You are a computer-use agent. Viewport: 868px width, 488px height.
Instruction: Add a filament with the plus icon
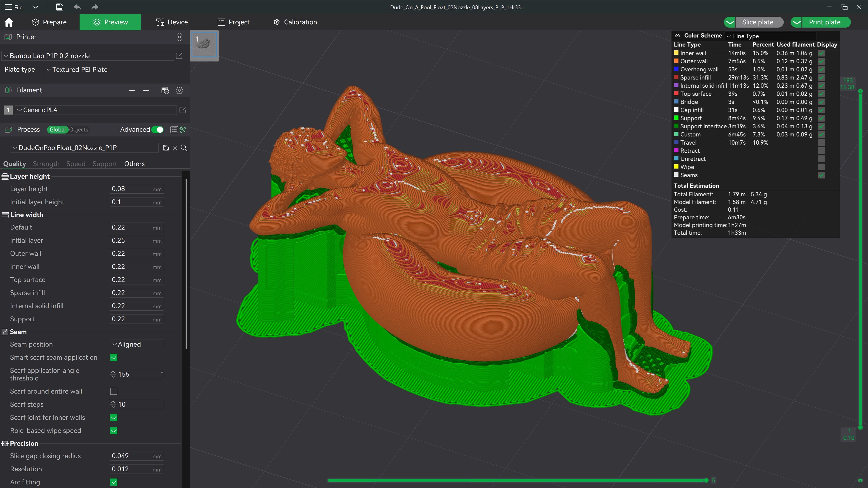132,90
